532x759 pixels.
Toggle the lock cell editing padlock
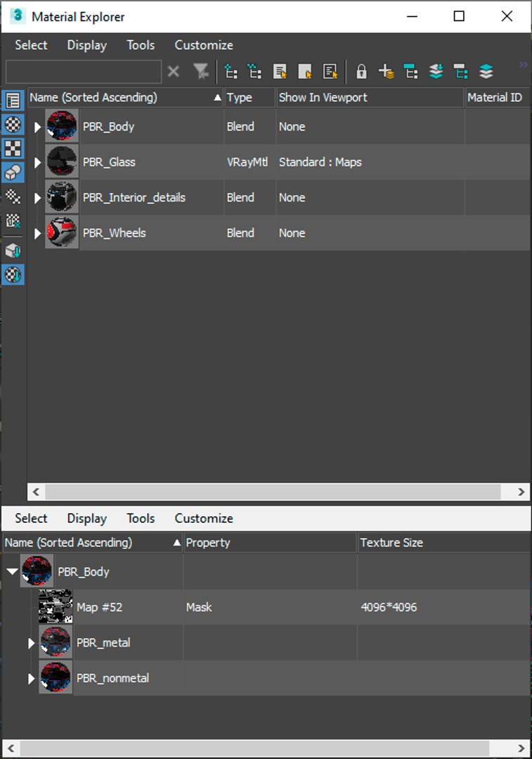point(361,72)
